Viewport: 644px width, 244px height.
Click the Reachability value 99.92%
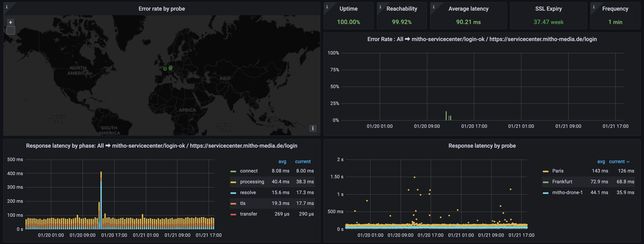[402, 22]
